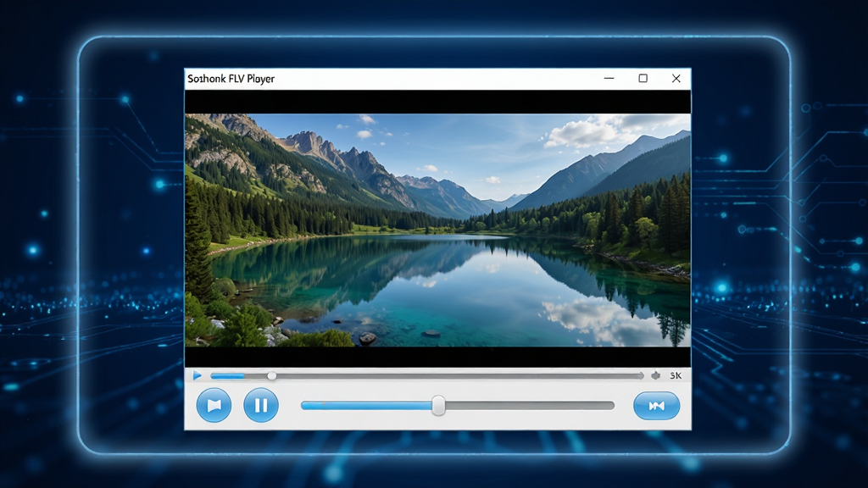Click the round previous track button
Screen dimensions: 868x488
pos(214,406)
